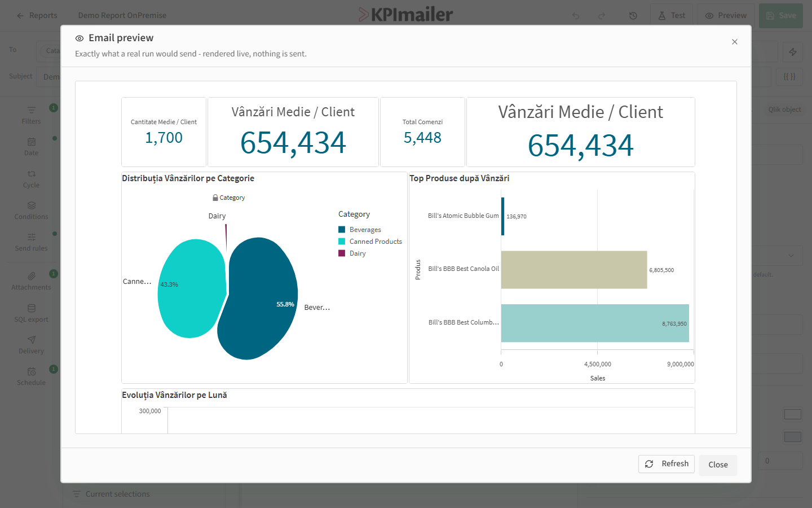The image size is (812, 508).
Task: Click the eye icon beside Email preview title
Action: pyautogui.click(x=80, y=38)
